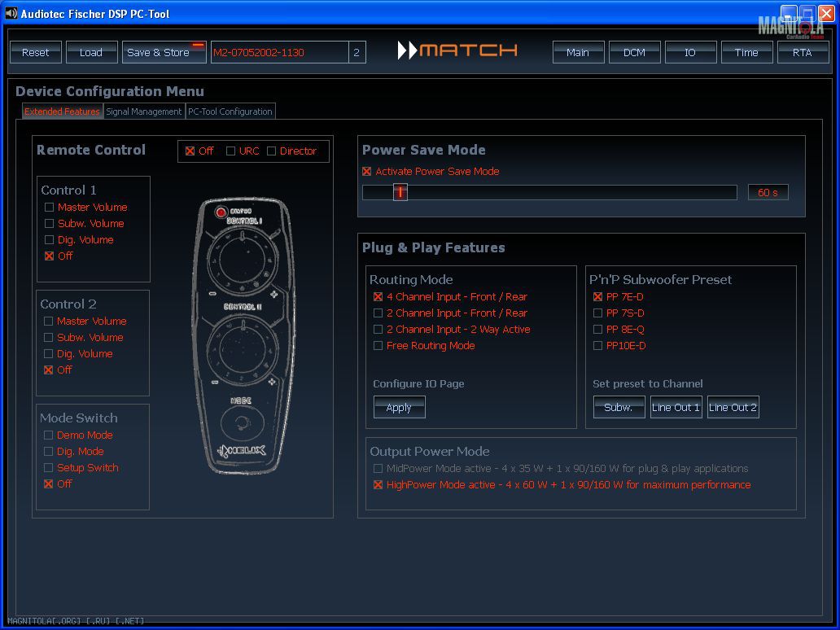The width and height of the screenshot is (840, 630).
Task: Select the PP 8E-Q subwoofer preset
Action: click(598, 330)
